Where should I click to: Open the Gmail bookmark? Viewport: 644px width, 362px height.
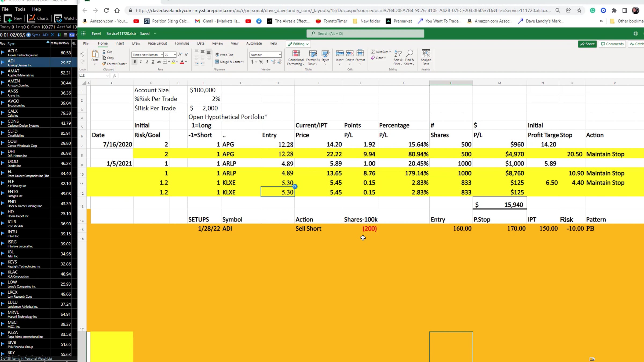(x=218, y=21)
